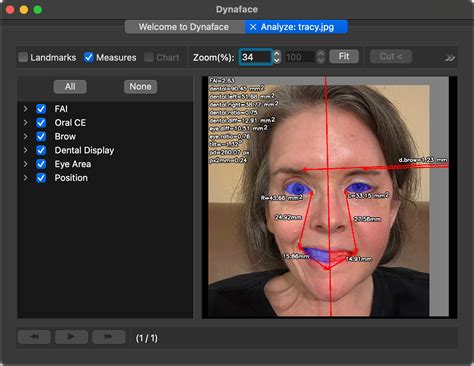
Task: Enable the Landmarks checkbox
Action: pos(23,57)
